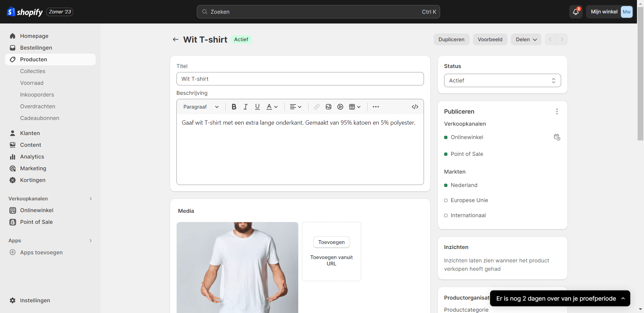Open Publiceren three-dot options menu
Screen dimensions: 644x313
pyautogui.click(x=557, y=112)
